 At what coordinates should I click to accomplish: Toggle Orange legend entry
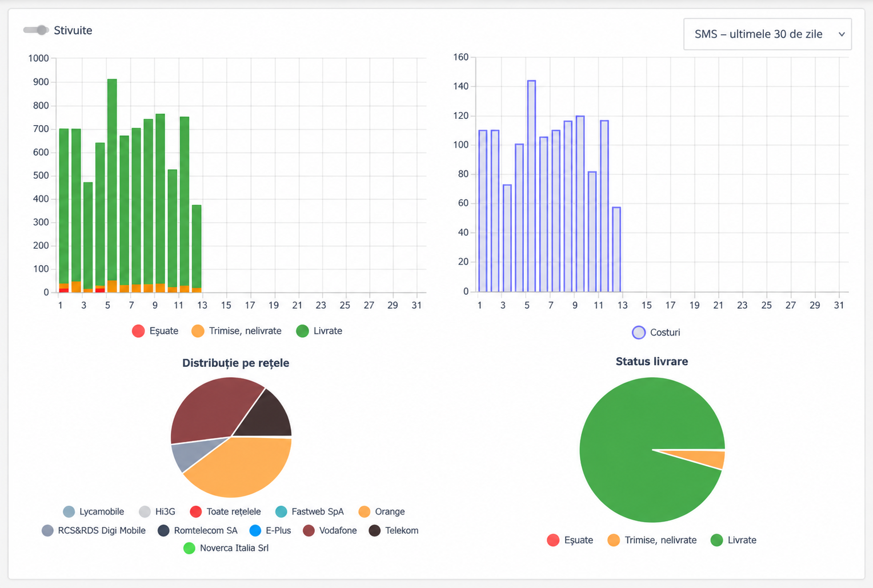382,511
